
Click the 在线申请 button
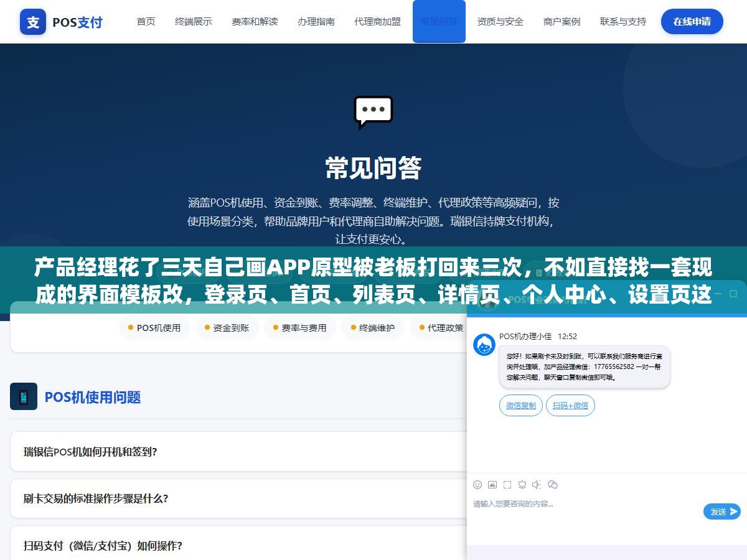coord(692,22)
